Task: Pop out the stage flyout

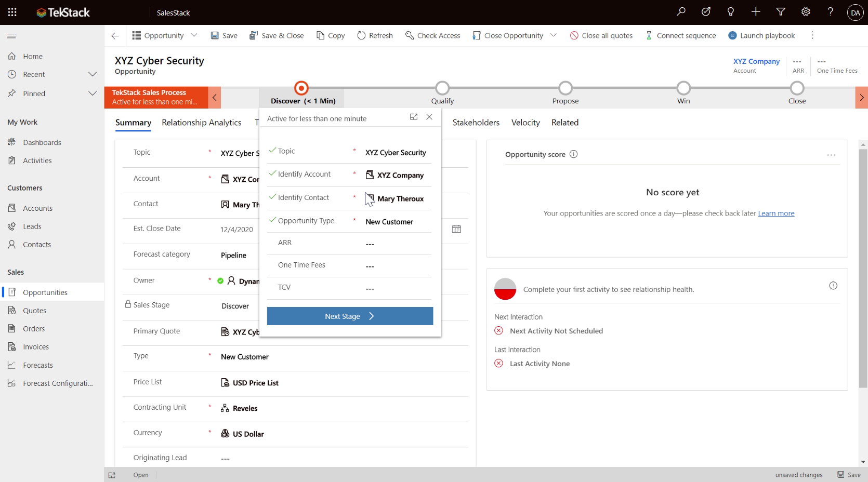Action: coord(414,117)
